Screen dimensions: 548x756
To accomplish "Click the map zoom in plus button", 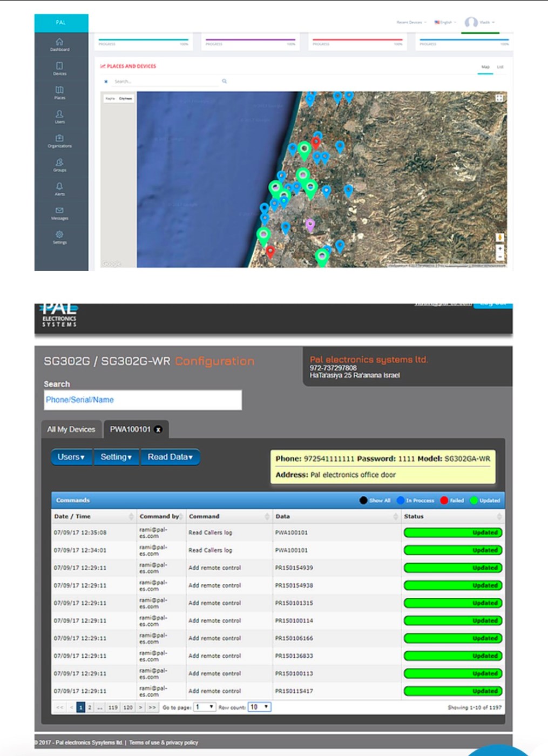I will [500, 249].
